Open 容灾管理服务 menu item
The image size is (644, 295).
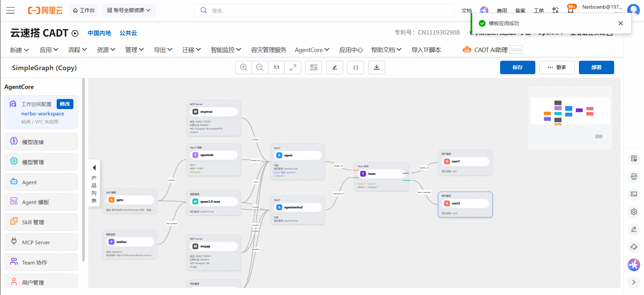pos(269,50)
